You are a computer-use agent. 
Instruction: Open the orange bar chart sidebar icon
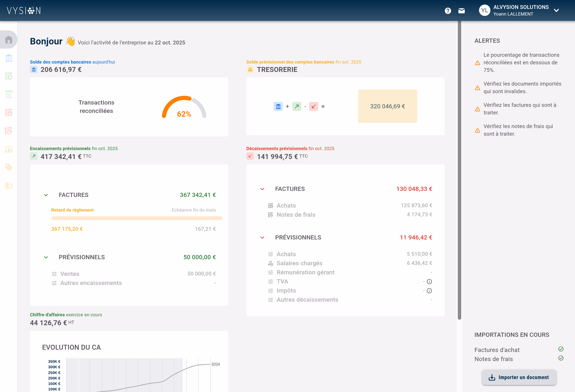9,149
